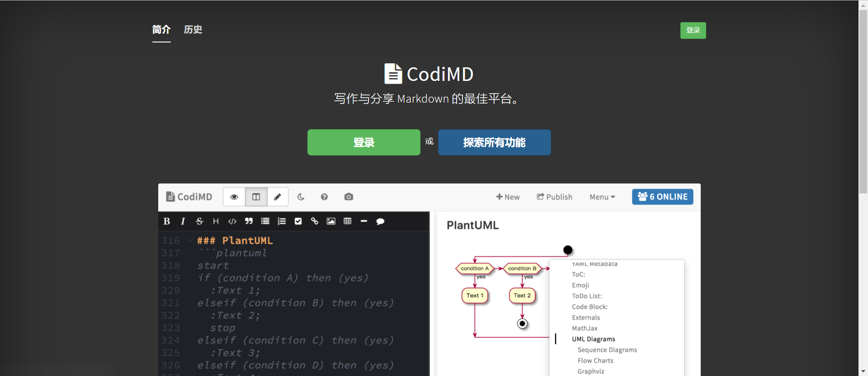Jump to Emoji in the contents list

click(x=580, y=285)
